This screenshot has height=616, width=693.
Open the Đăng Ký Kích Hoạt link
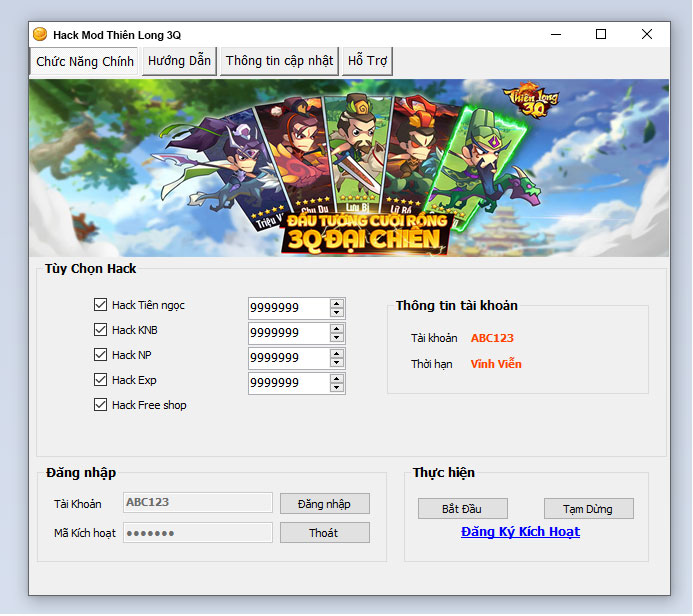point(520,532)
